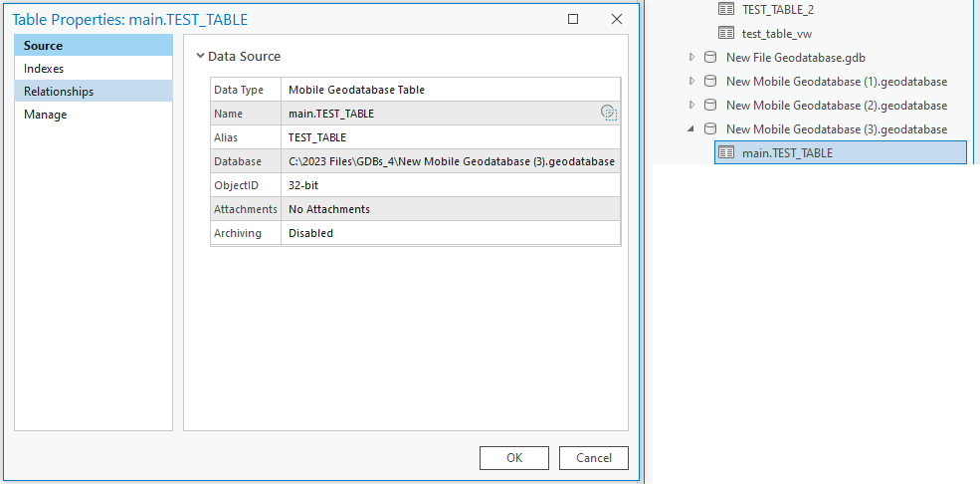Expand New Mobile Geodatabase (1) node
The image size is (980, 484).
pos(691,81)
